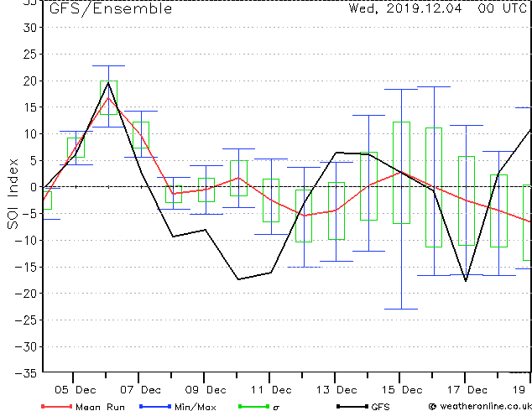Image resolution: width=532 pixels, height=411 pixels.
Task: Click the y-axis value -35
Action: (x=26, y=373)
